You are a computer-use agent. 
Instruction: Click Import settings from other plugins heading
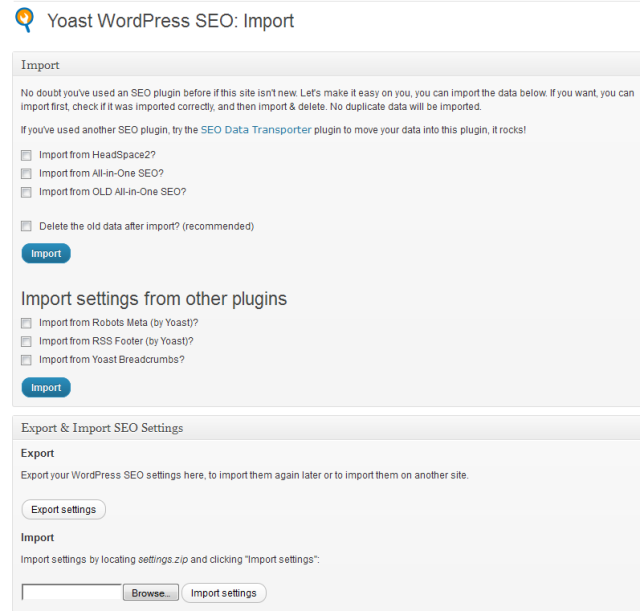click(154, 298)
